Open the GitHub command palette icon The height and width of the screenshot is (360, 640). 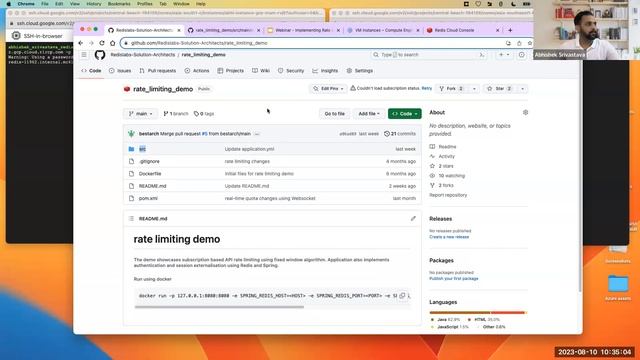point(482,55)
